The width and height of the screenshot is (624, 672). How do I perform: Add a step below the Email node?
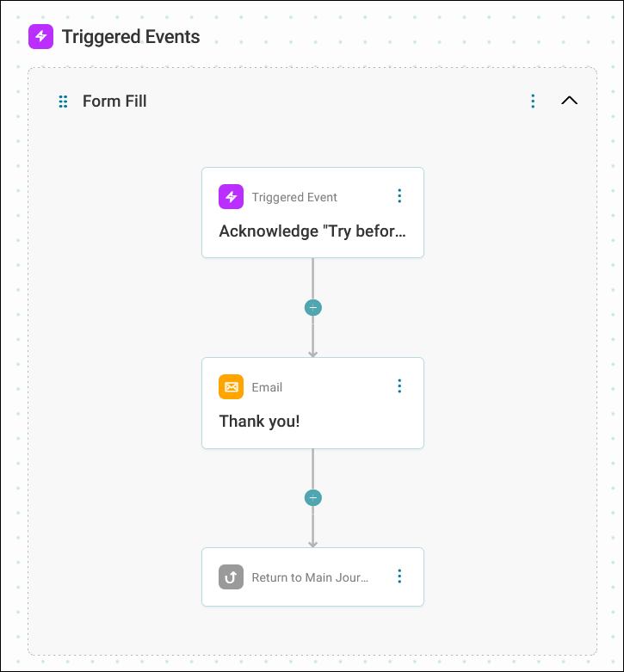coord(312,498)
